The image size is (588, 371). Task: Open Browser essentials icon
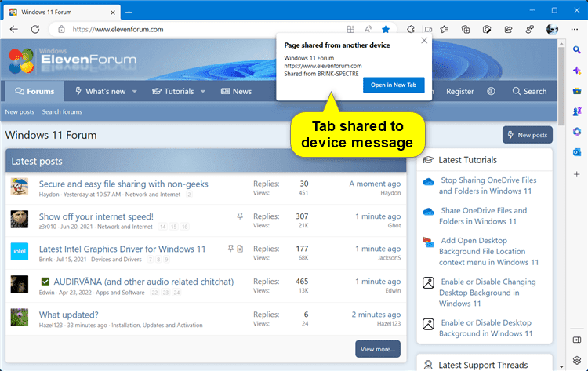[487, 29]
